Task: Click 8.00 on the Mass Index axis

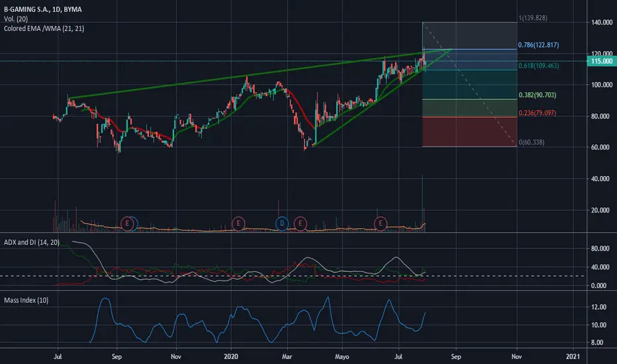Action: (597, 343)
